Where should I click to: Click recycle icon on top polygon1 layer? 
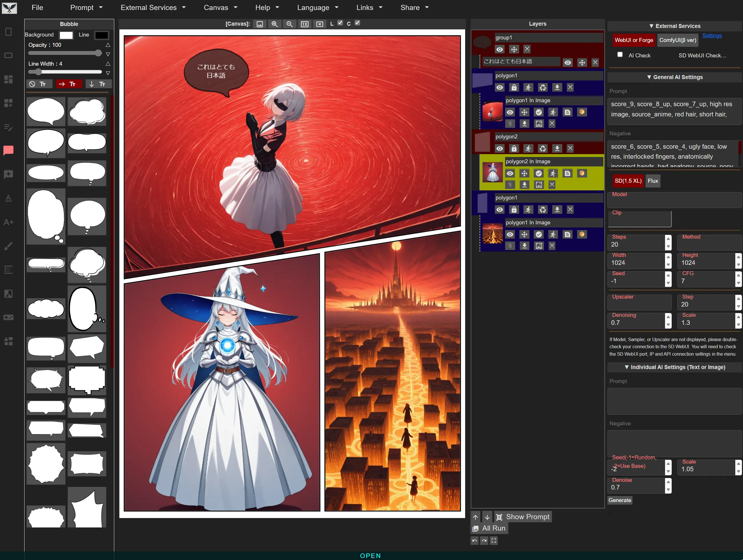pos(543,87)
